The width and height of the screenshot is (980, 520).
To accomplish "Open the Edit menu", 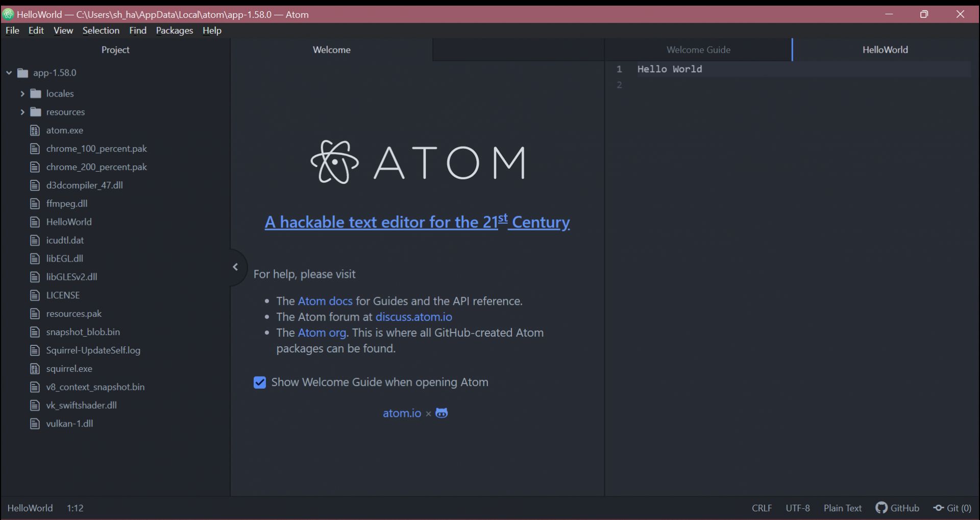I will pos(36,30).
